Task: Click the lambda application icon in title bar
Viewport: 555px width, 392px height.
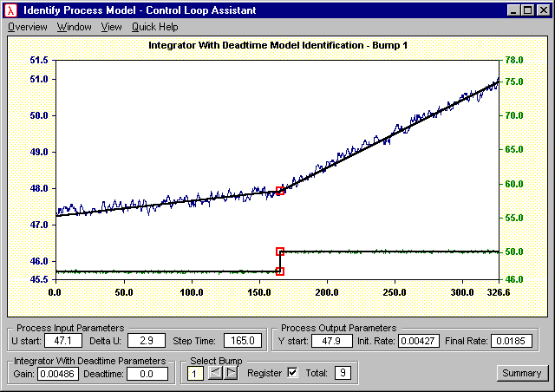Action: tap(11, 10)
